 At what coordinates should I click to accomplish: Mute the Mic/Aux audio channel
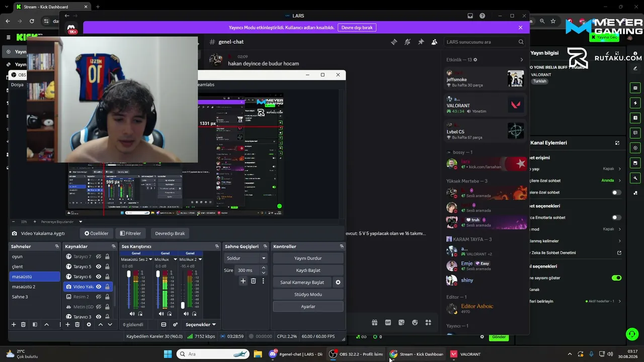pyautogui.click(x=161, y=314)
